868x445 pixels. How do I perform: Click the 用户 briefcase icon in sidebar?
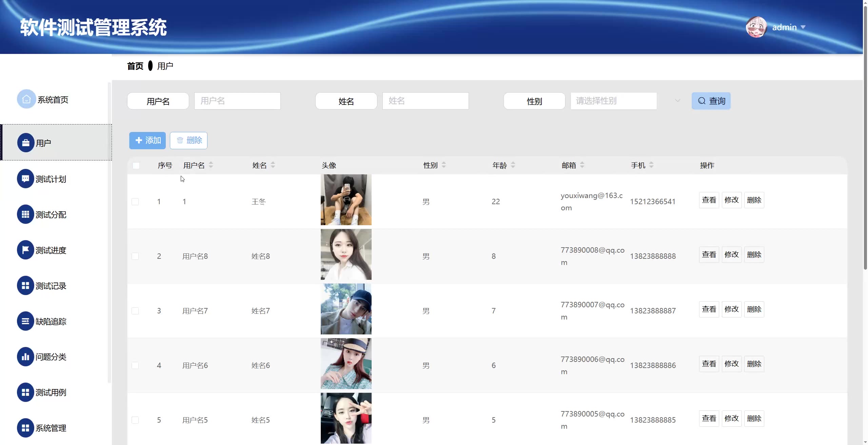tap(26, 143)
